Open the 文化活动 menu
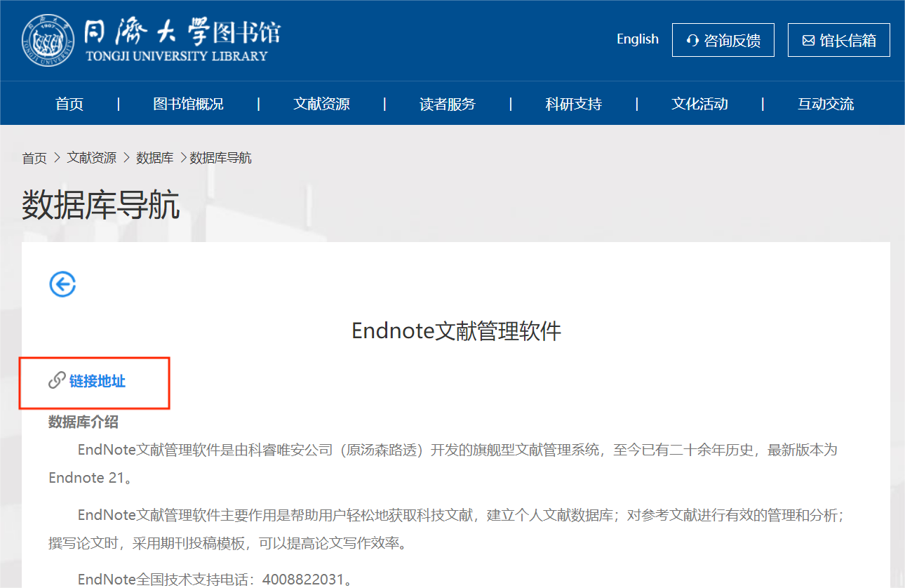 pos(699,104)
